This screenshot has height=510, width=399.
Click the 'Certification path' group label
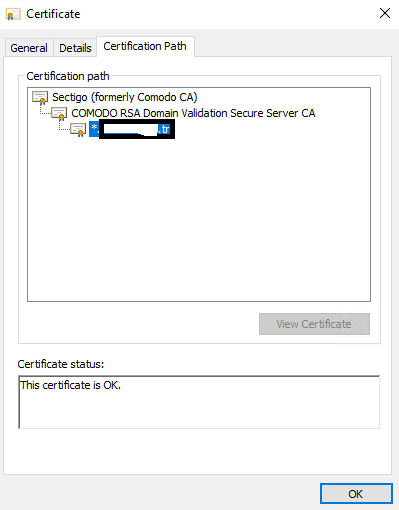(x=68, y=76)
